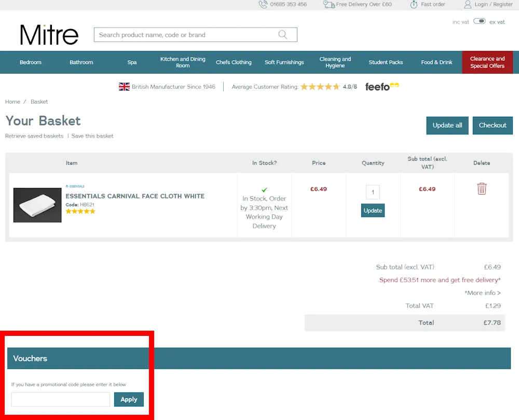Click the magnifying glass search icon
Screen dimensions: 519x420
click(283, 35)
